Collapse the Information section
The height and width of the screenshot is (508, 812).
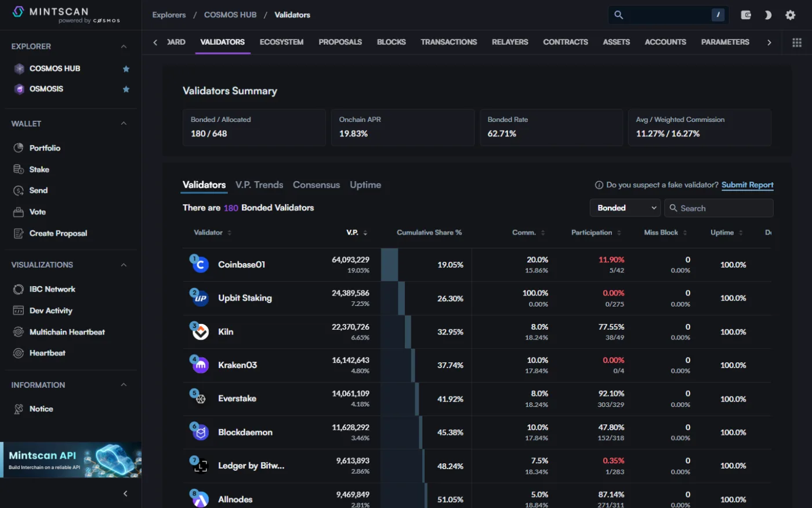pyautogui.click(x=124, y=385)
